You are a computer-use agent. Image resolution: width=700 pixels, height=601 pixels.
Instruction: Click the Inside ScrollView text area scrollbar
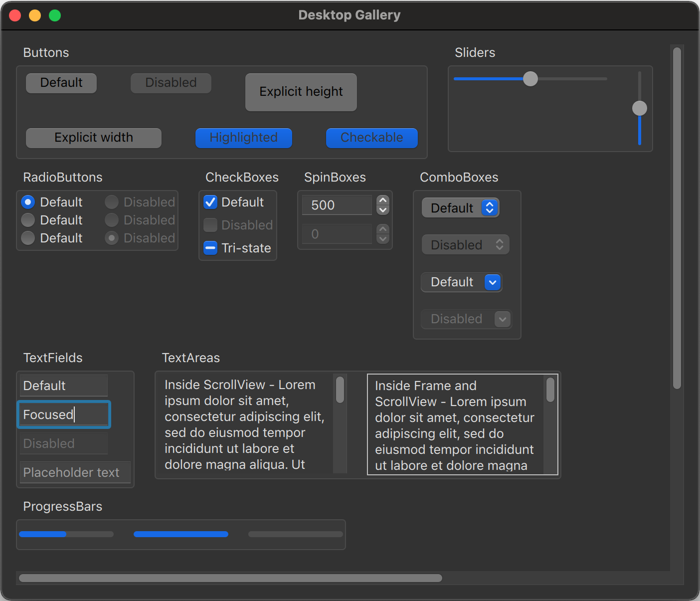click(x=340, y=390)
